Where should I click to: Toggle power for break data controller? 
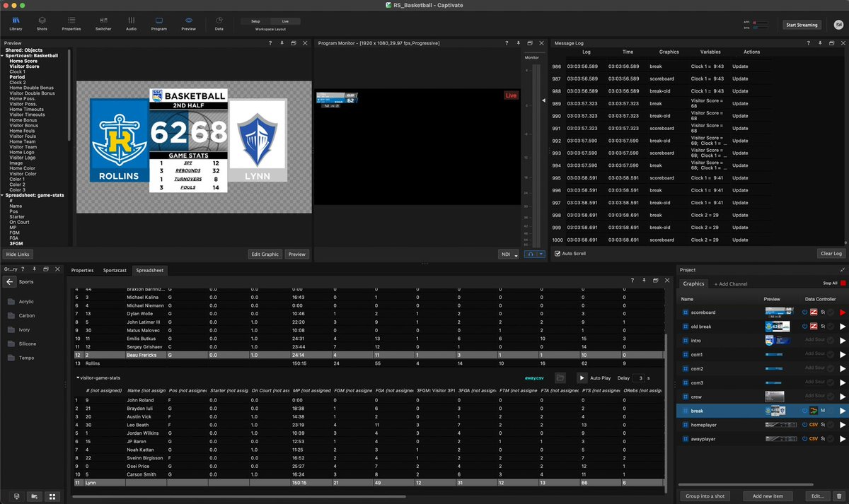coord(804,411)
